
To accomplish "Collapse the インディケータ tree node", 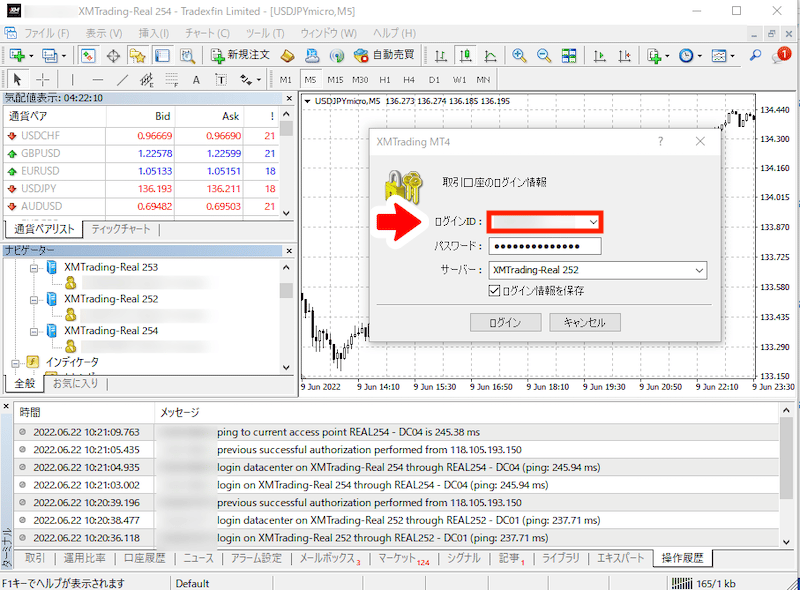I will (15, 363).
